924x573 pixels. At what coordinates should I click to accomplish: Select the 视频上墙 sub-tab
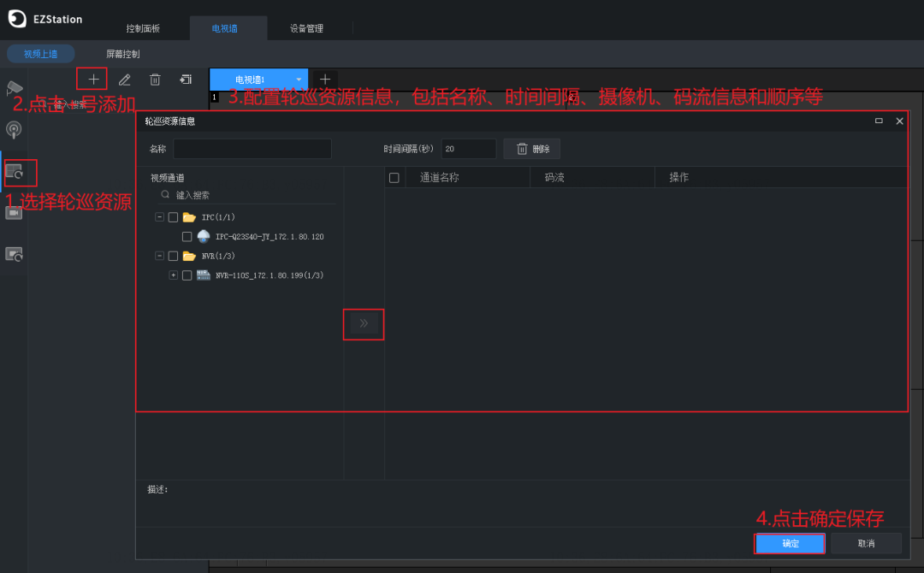41,54
